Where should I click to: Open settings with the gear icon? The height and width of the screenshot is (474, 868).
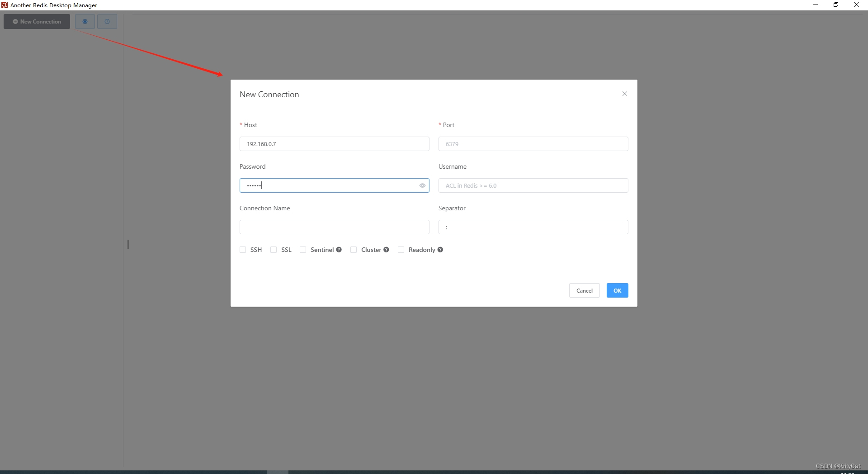coord(85,21)
